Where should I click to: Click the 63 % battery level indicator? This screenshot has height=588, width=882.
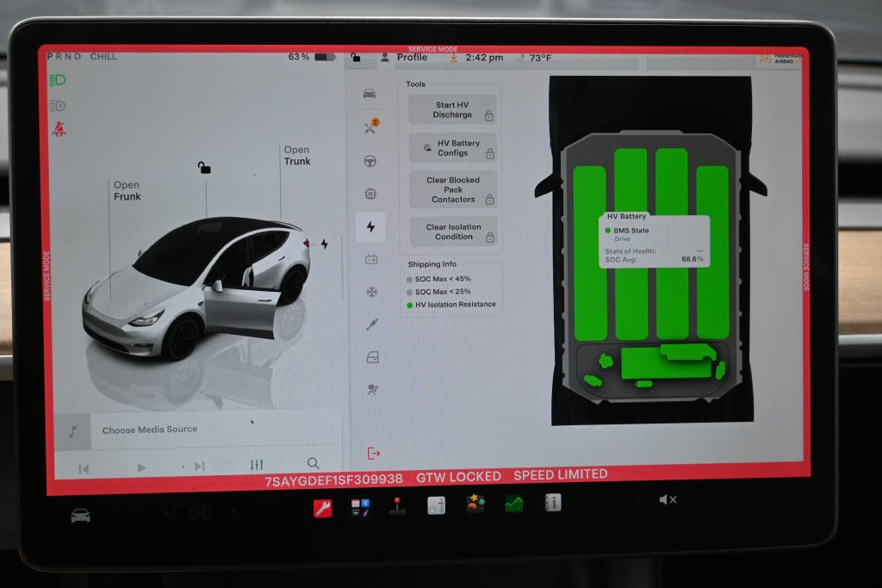tap(311, 57)
